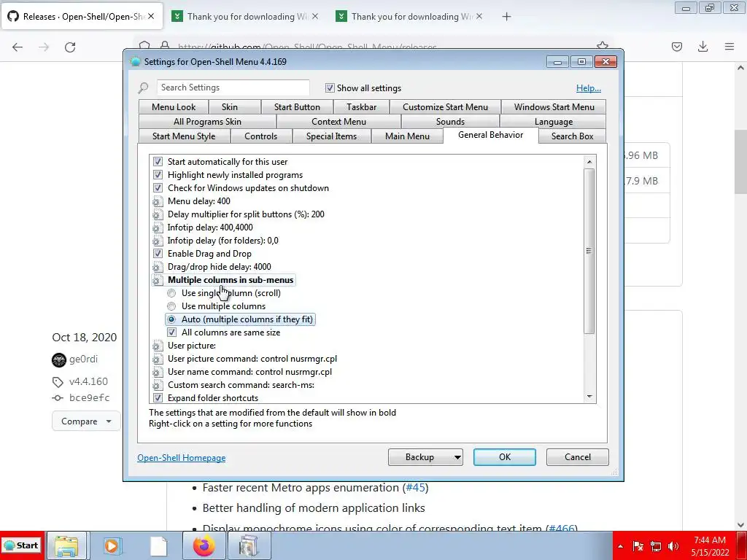747x560 pixels.
Task: Switch to Customize Start Menu tab
Action: 446,107
